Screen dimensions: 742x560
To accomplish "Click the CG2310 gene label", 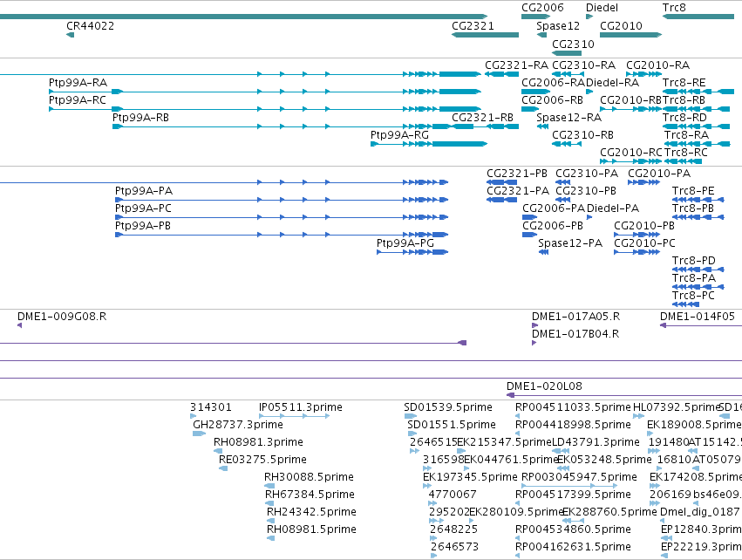I will [x=573, y=44].
